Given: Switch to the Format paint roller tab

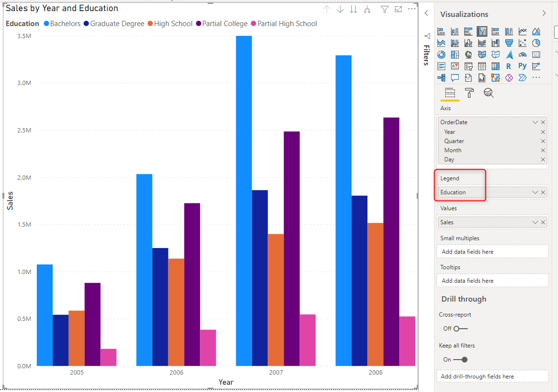Looking at the screenshot, I should pyautogui.click(x=469, y=93).
